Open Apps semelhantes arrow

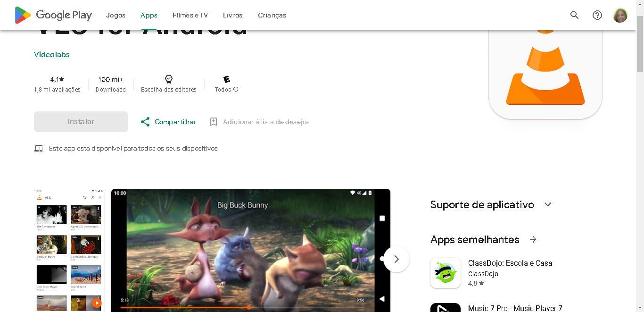pos(533,239)
